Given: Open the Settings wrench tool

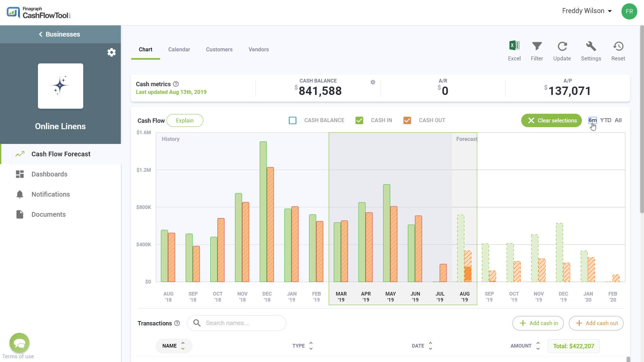Looking at the screenshot, I should coord(591,51).
